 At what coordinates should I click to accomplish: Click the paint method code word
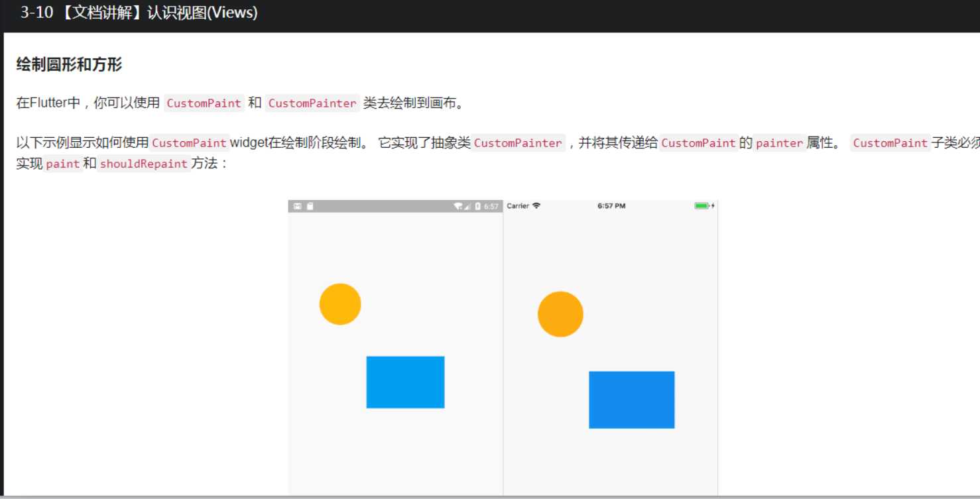pyautogui.click(x=63, y=163)
